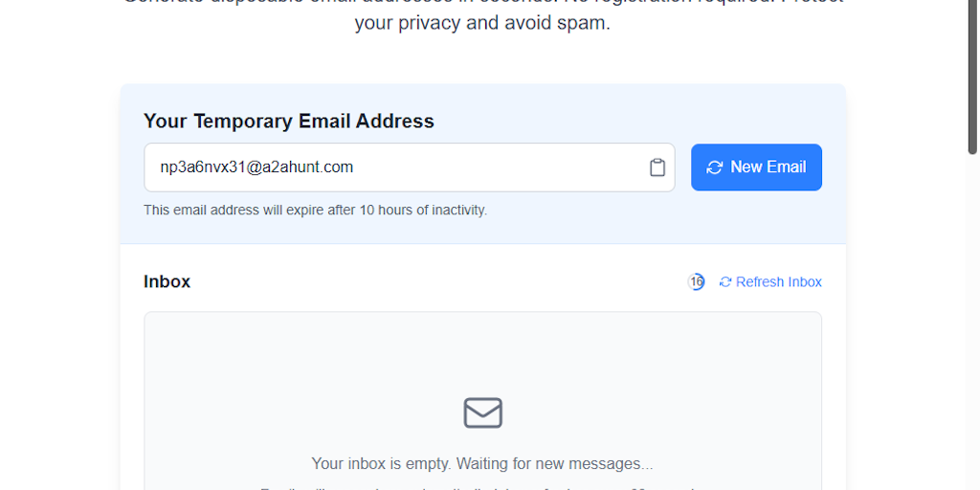Viewport: 980px width, 490px height.
Task: Generate a new address with New Email button
Action: tap(756, 167)
